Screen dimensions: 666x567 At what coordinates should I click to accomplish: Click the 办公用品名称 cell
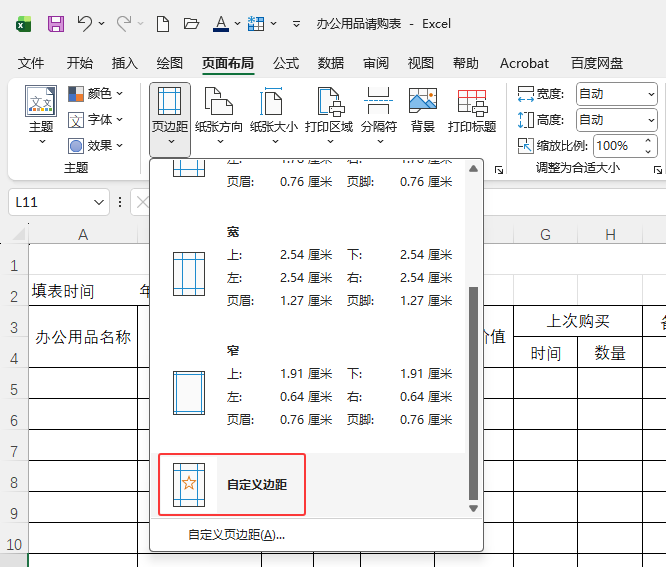[x=83, y=337]
